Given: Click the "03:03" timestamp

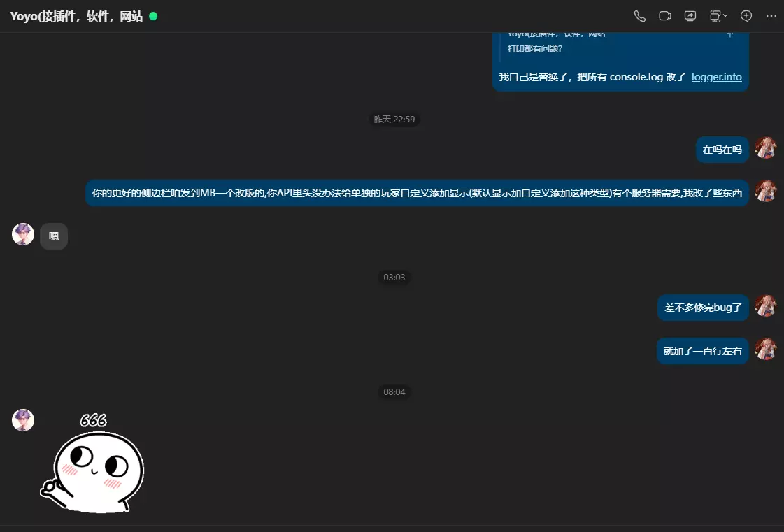Looking at the screenshot, I should point(394,277).
